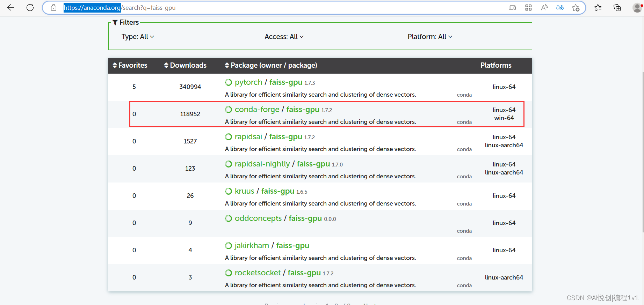Open the rocketsocket owner link
644x305 pixels.
(x=258, y=273)
